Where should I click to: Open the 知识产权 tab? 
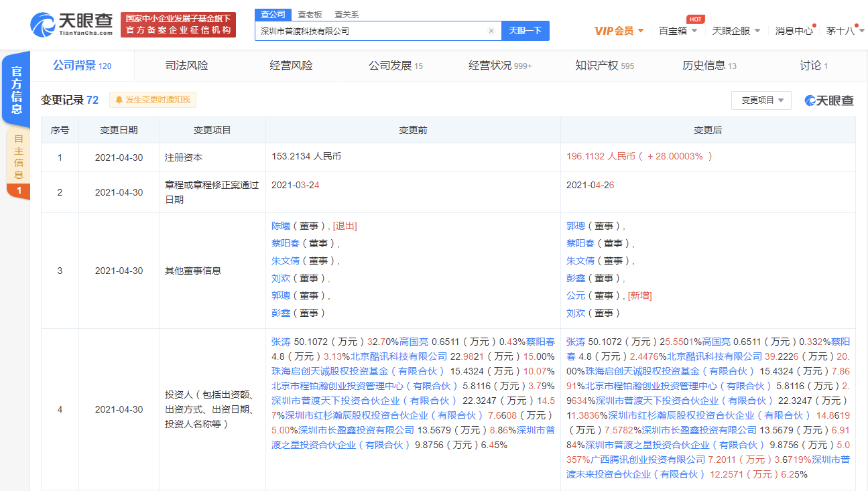(x=605, y=66)
